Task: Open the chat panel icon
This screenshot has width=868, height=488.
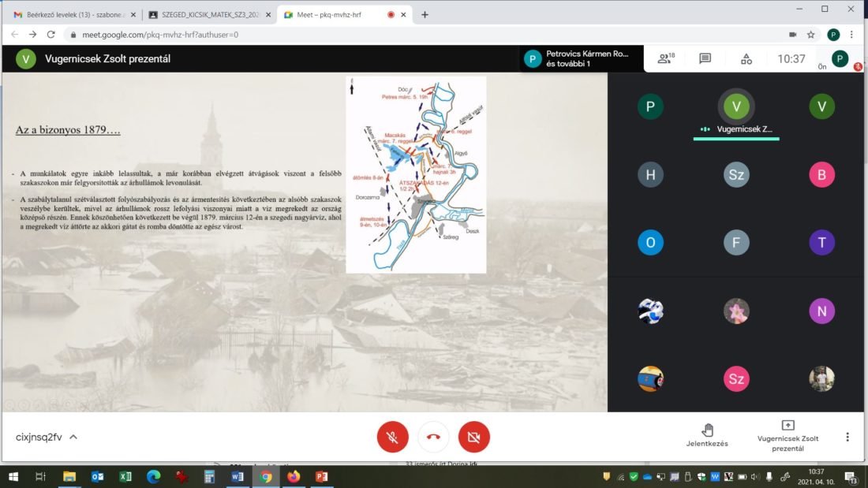Action: 705,58
